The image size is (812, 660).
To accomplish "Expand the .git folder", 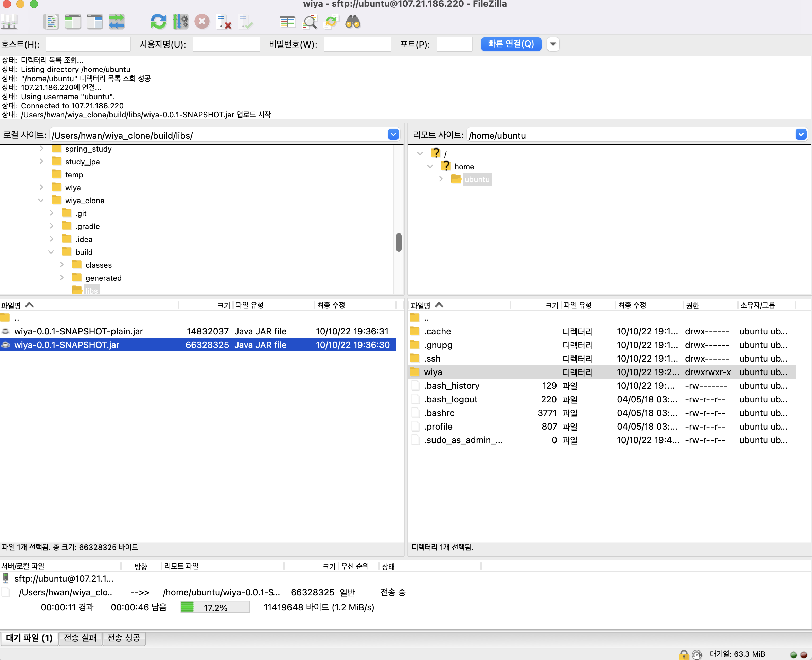I will (x=52, y=213).
